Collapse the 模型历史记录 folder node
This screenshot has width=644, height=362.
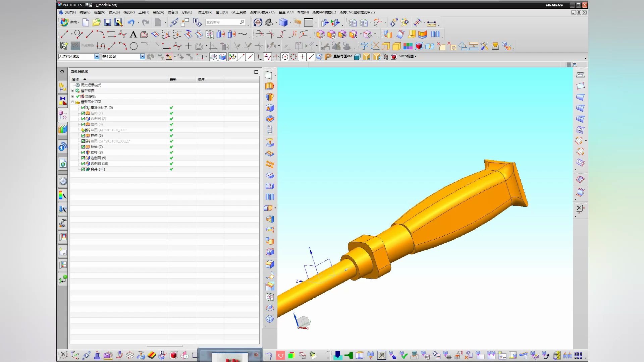[x=73, y=102]
